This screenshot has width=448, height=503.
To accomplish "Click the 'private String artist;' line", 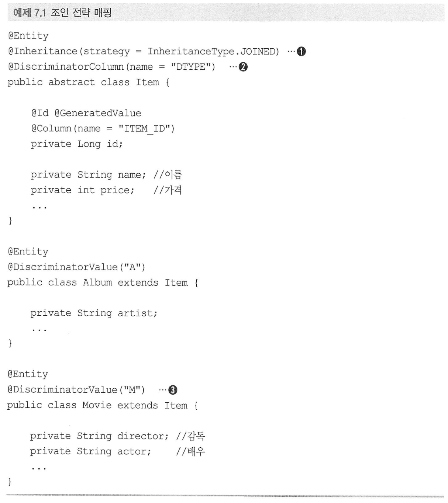I will point(94,313).
